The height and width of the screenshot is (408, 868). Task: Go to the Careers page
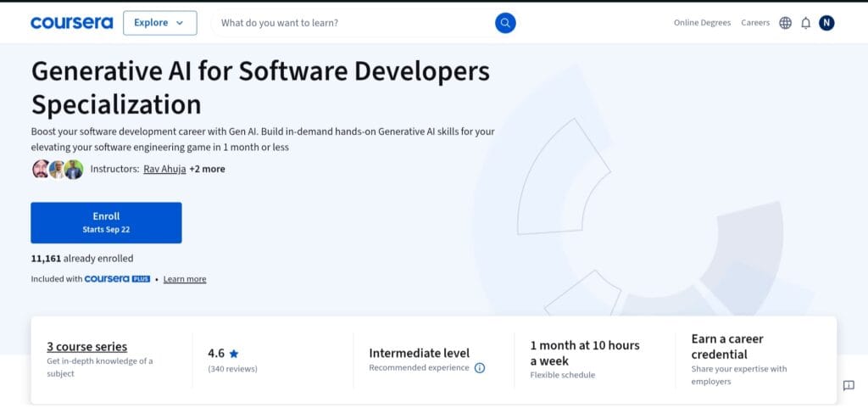755,23
